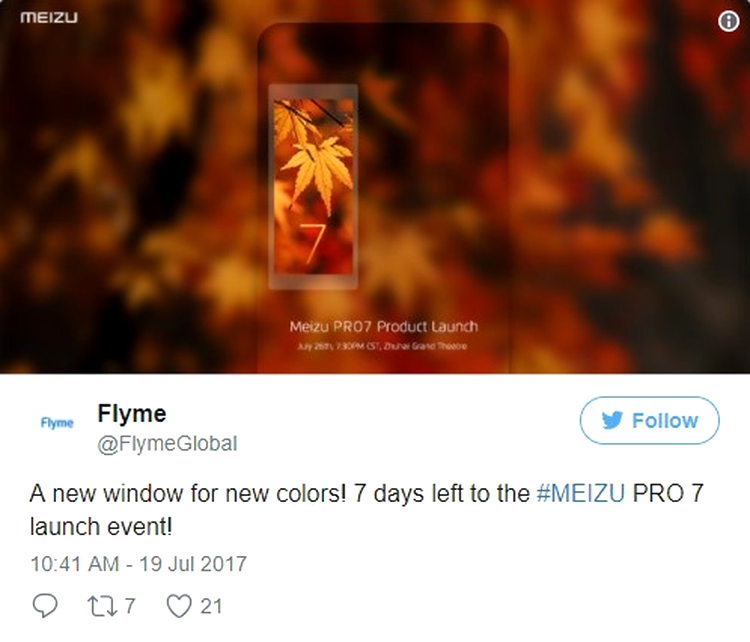This screenshot has height=642, width=750.
Task: Click the Flyme profile avatar
Action: coord(57,423)
